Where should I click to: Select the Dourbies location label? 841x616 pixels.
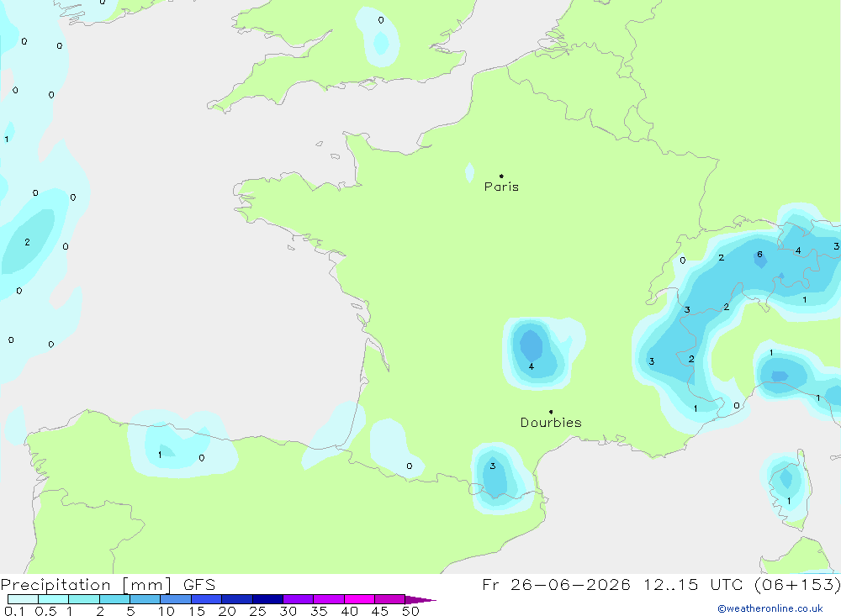click(x=551, y=423)
